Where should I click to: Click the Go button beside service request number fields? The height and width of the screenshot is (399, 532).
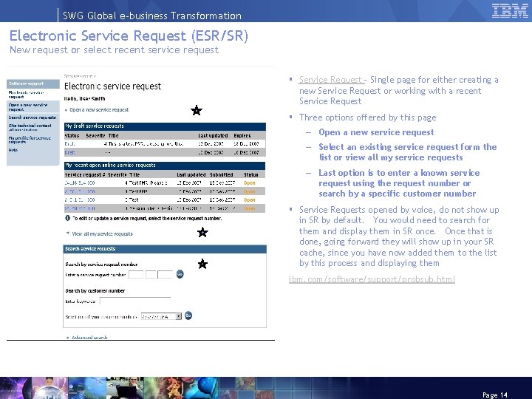tap(180, 274)
